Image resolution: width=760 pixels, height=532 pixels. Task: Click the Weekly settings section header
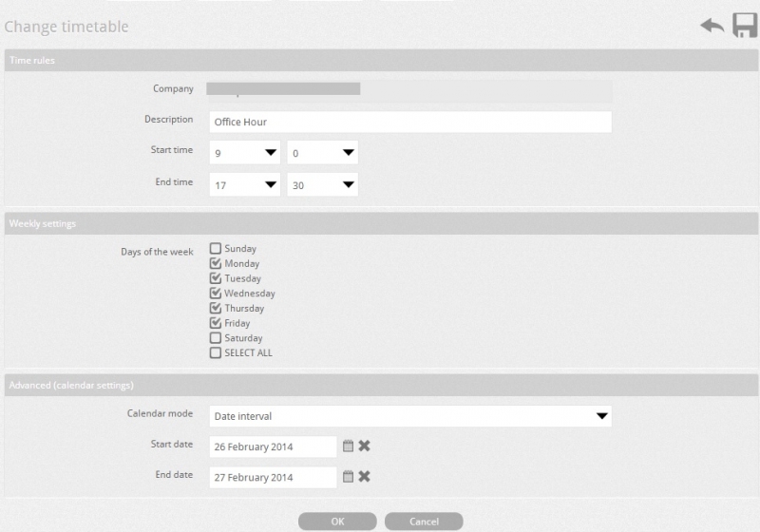point(381,223)
